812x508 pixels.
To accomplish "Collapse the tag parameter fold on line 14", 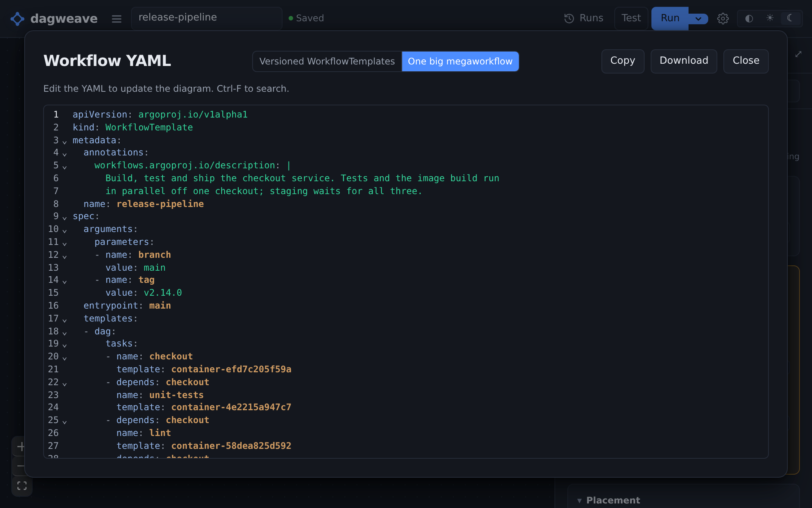I will pyautogui.click(x=64, y=282).
